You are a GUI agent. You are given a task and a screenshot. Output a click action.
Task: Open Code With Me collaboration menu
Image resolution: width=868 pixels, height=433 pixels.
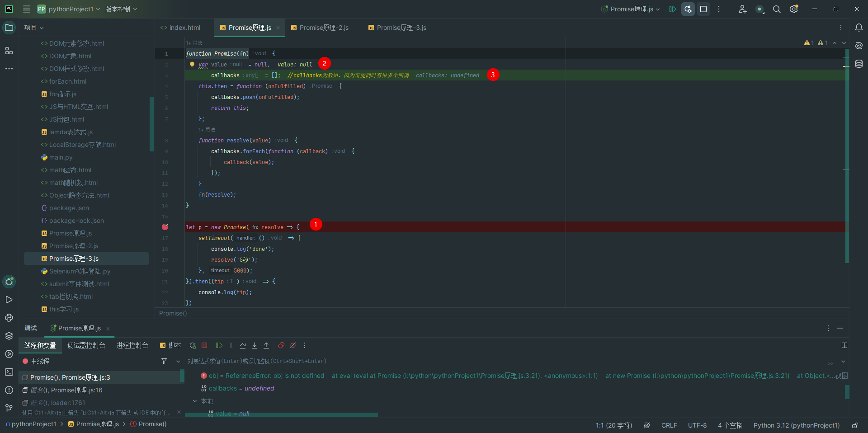click(x=742, y=9)
